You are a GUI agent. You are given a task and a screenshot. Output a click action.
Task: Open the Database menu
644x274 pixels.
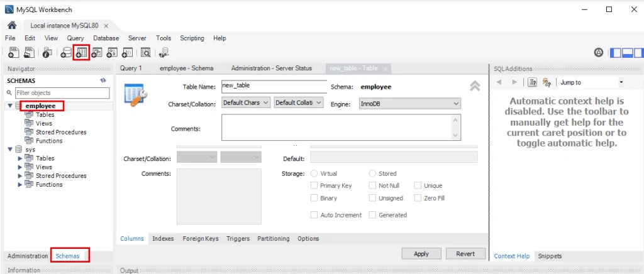tap(106, 38)
